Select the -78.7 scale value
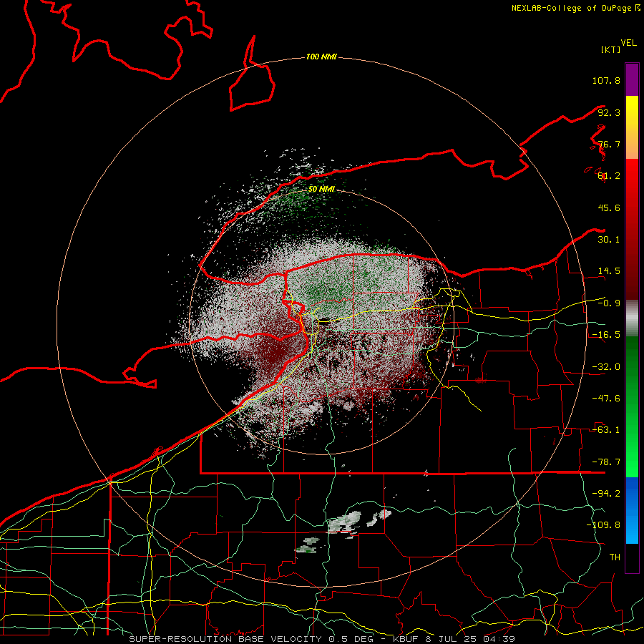This screenshot has width=644, height=644. coord(606,462)
